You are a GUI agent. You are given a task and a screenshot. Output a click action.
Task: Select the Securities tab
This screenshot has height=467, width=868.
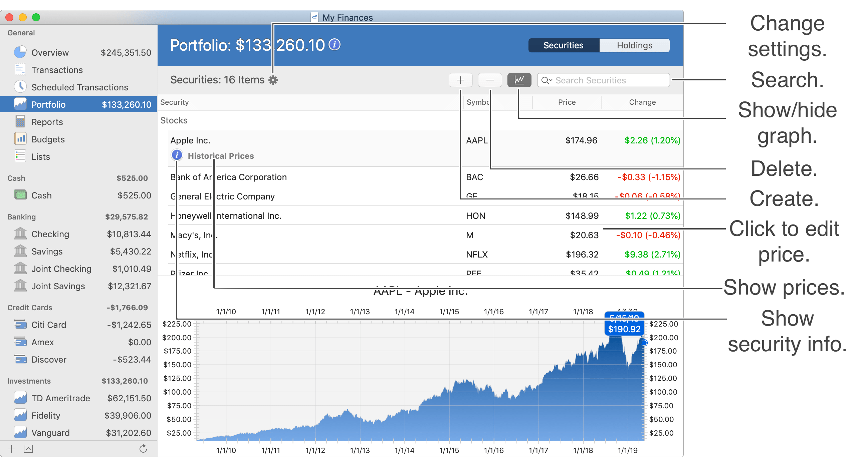[x=564, y=44]
